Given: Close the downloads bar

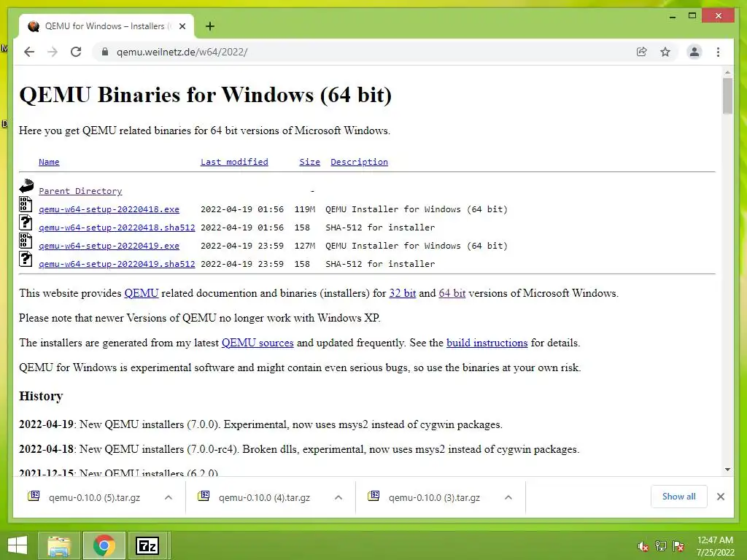Looking at the screenshot, I should click(x=721, y=497).
